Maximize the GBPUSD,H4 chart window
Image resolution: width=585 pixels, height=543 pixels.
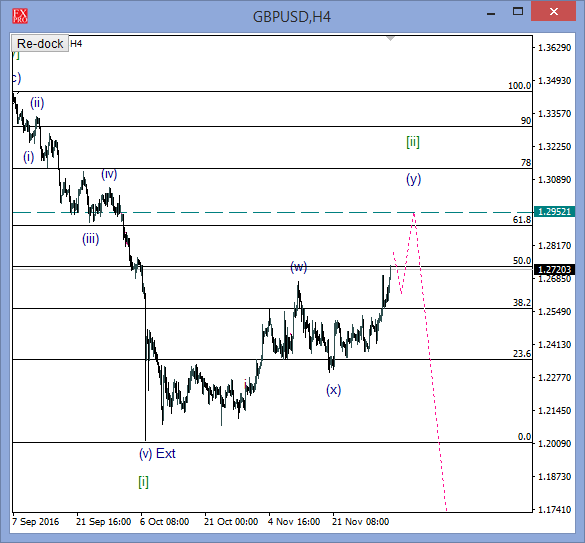518,12
